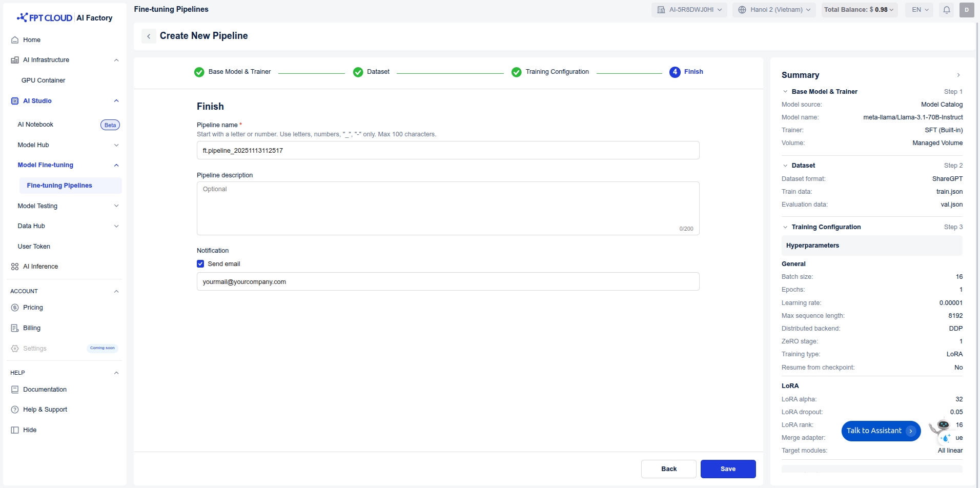Click the Hide sidebar icon
Screen dimensions: 980x488
click(15, 430)
